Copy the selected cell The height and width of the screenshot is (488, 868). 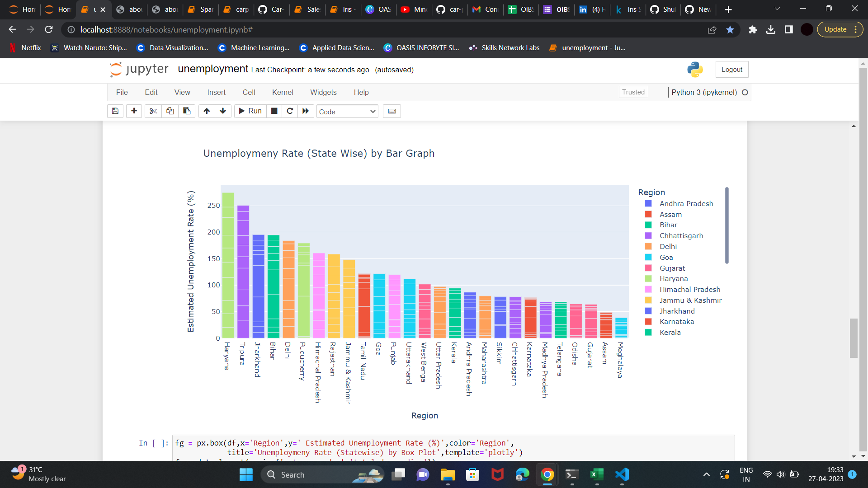170,111
